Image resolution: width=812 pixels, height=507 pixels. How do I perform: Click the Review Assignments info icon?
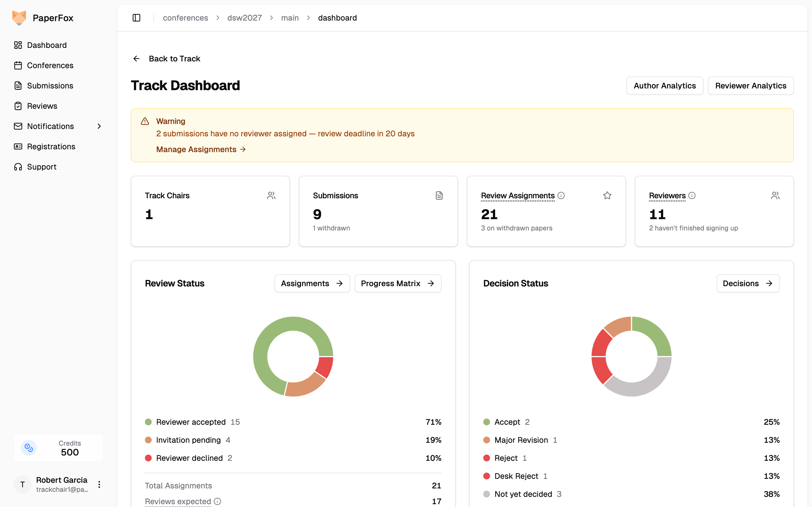pyautogui.click(x=561, y=195)
